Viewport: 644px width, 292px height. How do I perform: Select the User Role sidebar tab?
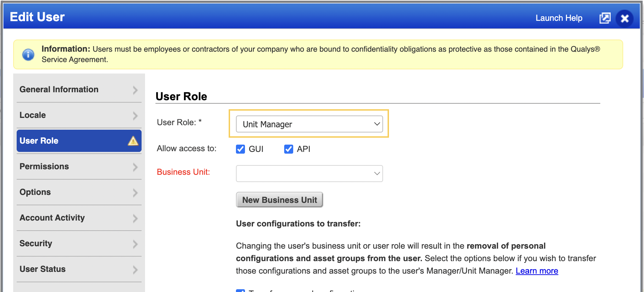pyautogui.click(x=79, y=141)
